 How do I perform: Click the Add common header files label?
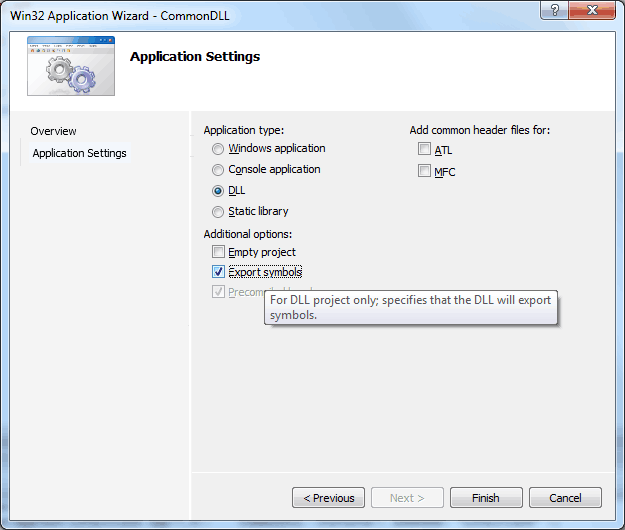pos(480,130)
